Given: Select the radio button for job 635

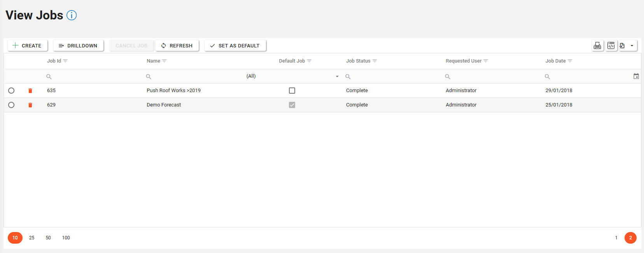Looking at the screenshot, I should [11, 91].
